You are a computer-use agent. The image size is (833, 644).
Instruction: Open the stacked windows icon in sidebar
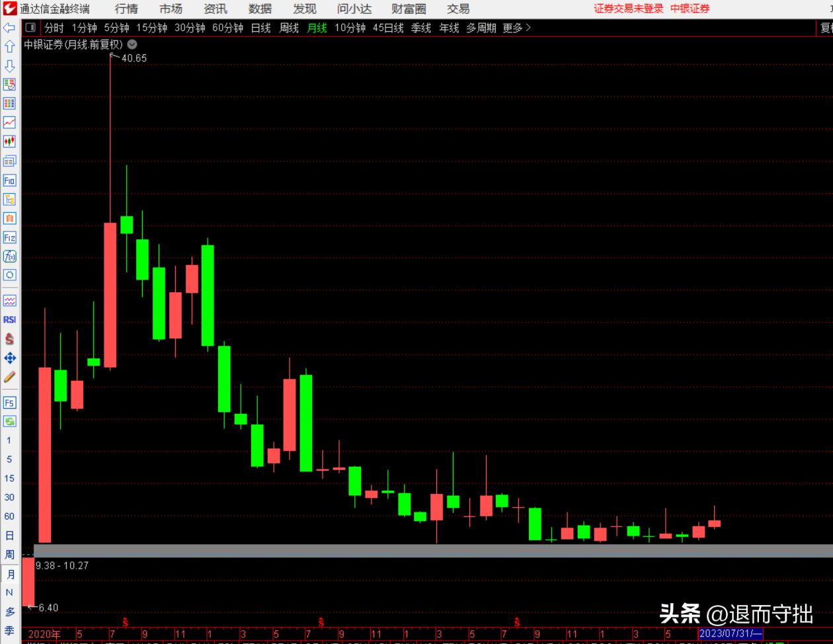click(9, 161)
